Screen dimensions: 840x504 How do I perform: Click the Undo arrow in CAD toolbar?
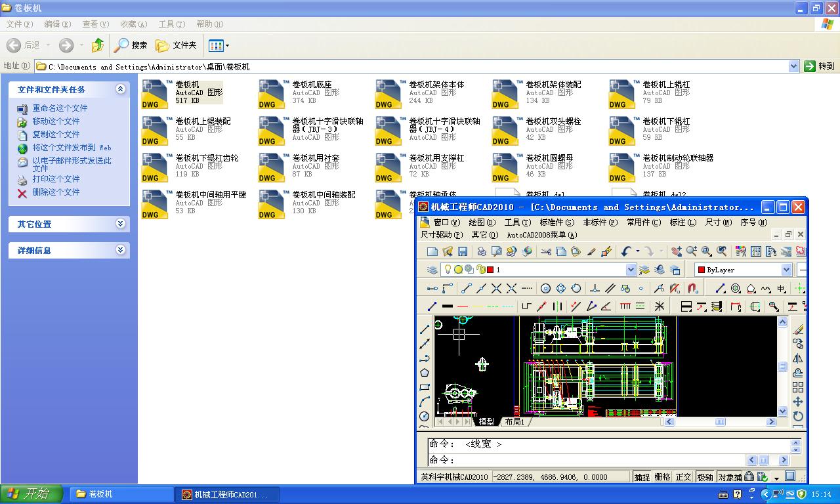[x=626, y=251]
